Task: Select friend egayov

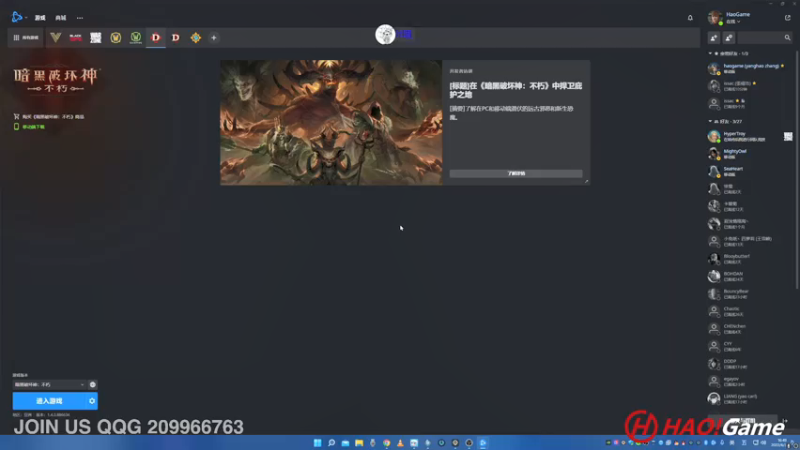Action: 750,382
